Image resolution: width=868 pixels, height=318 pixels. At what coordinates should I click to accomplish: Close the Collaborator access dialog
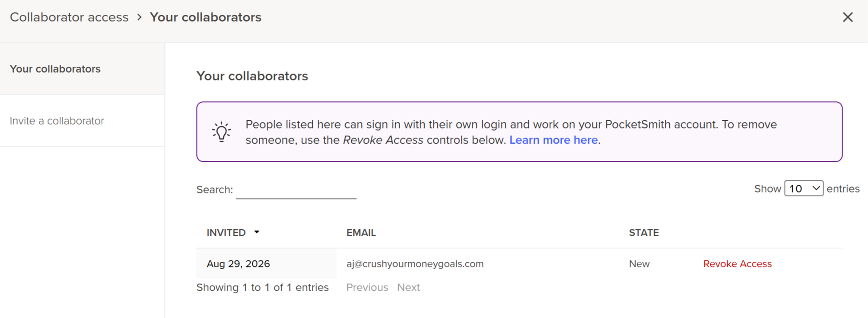[x=848, y=17]
